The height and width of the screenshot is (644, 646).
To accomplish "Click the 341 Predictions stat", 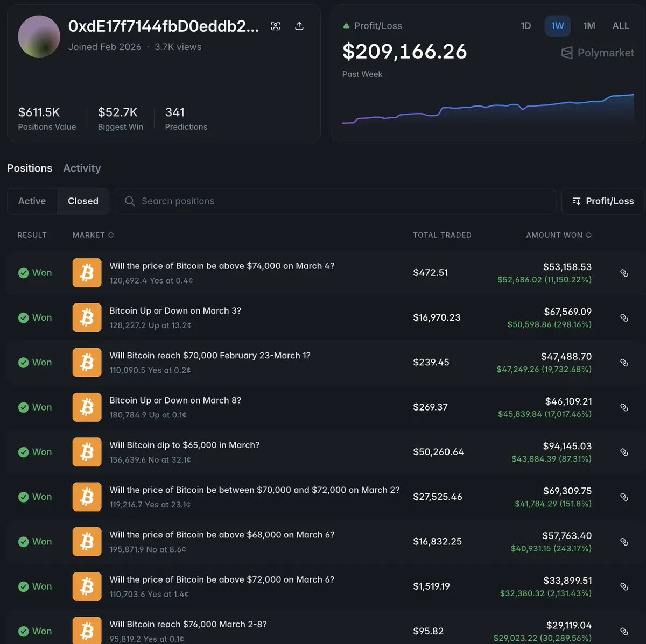I will coord(186,118).
